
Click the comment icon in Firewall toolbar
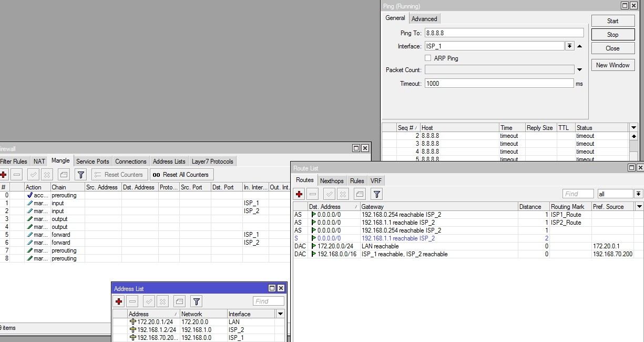click(x=64, y=175)
